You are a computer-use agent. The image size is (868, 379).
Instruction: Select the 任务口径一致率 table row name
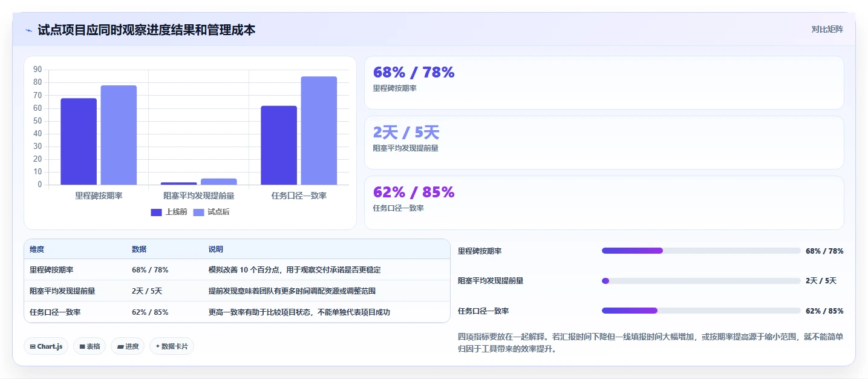coord(55,312)
